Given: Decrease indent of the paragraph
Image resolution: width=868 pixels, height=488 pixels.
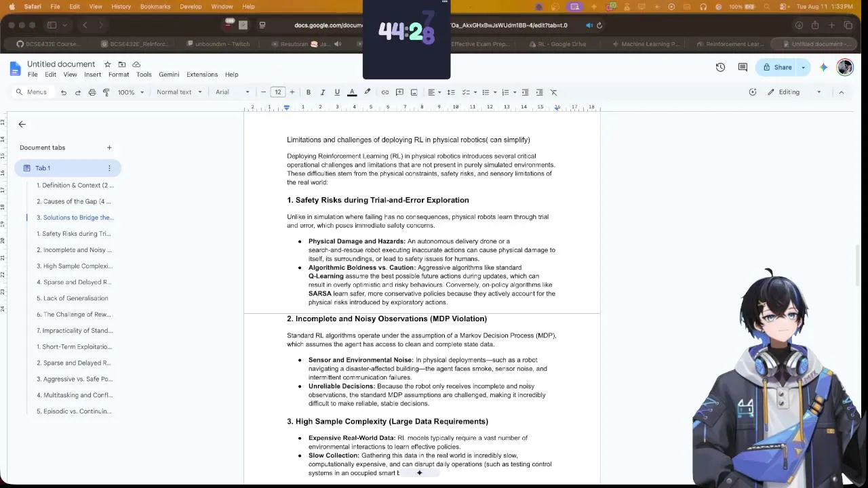Looking at the screenshot, I should (525, 92).
